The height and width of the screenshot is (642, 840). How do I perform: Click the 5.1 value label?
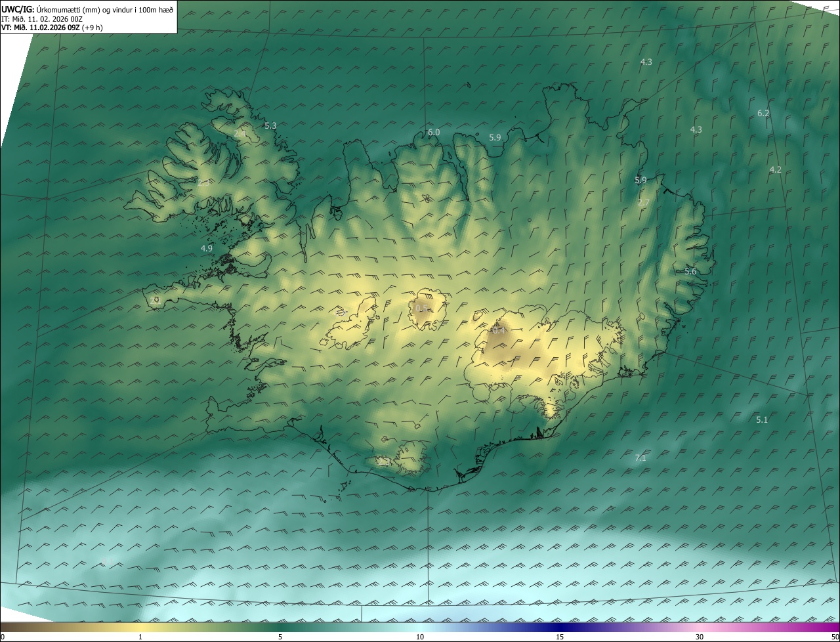click(x=762, y=420)
